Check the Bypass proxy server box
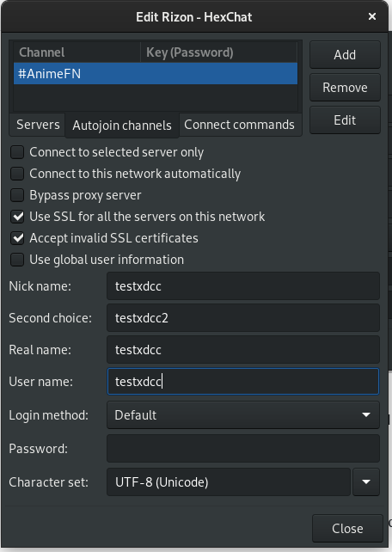This screenshot has width=392, height=552. click(17, 195)
